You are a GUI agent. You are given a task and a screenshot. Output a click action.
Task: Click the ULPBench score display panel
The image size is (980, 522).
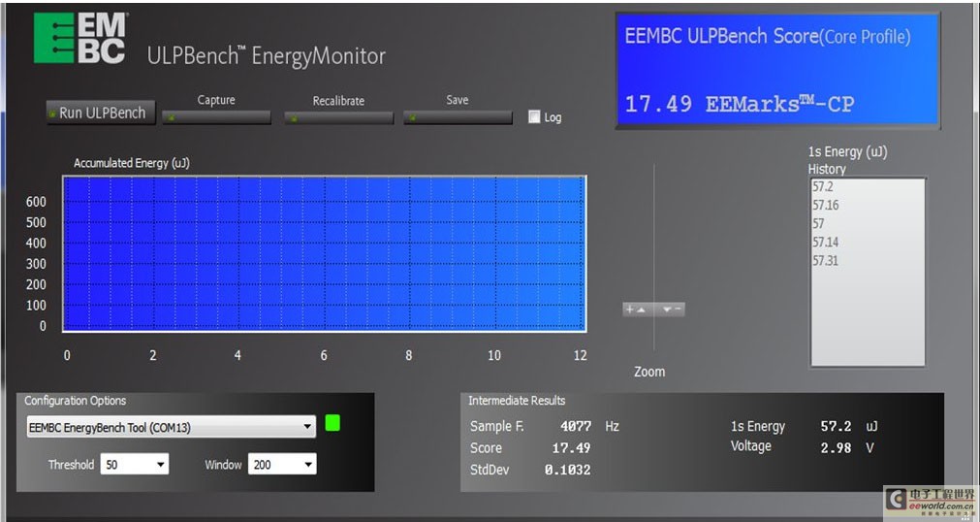(x=777, y=70)
